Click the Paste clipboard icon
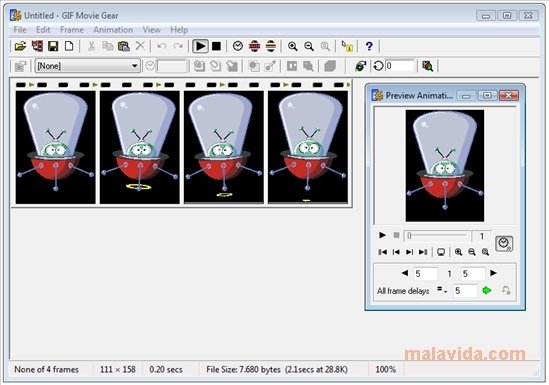This screenshot has width=549, height=385. tap(124, 46)
